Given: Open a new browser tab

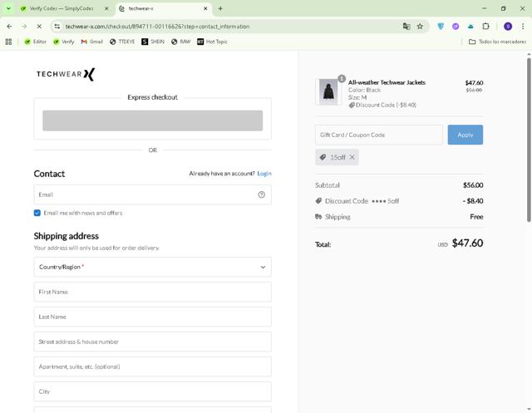Looking at the screenshot, I should 220,8.
